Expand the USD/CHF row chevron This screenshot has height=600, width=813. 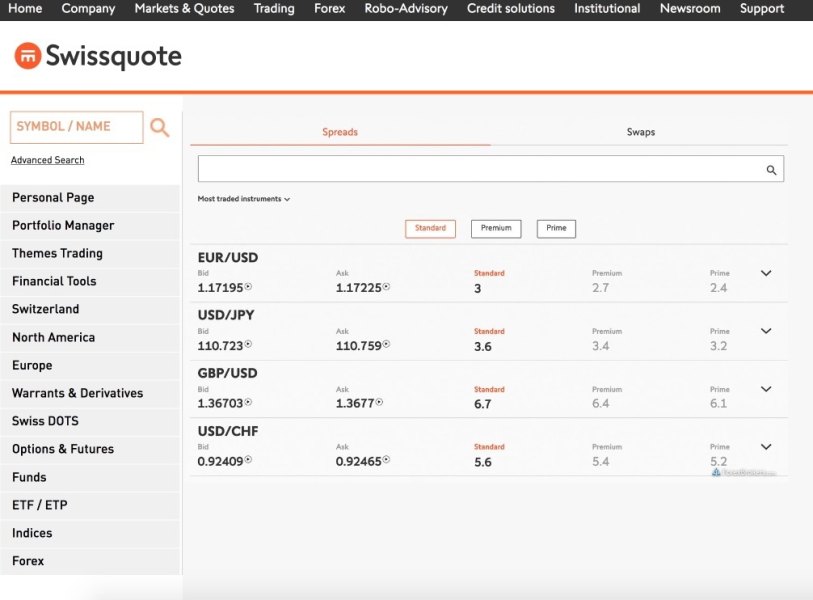coord(766,447)
